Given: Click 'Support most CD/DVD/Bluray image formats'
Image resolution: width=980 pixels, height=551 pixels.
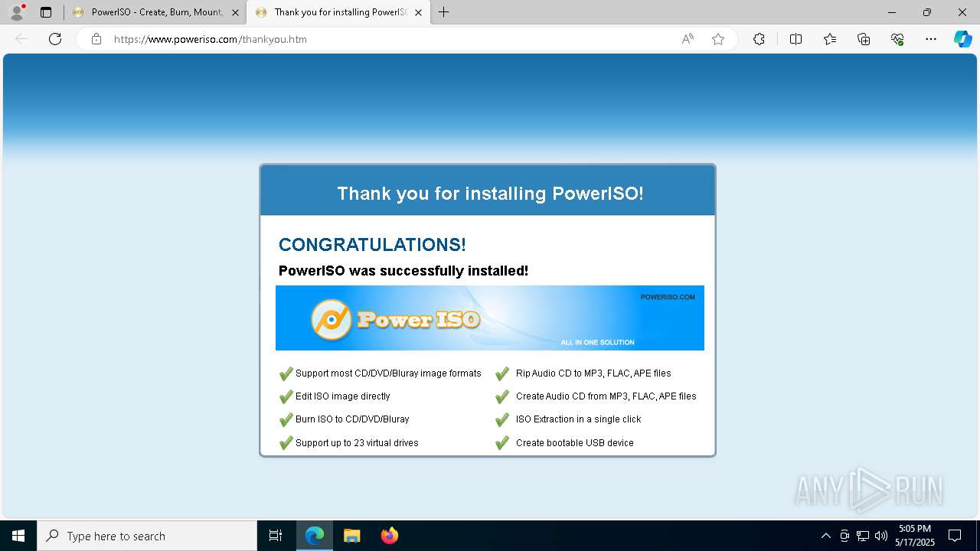Looking at the screenshot, I should (388, 373).
